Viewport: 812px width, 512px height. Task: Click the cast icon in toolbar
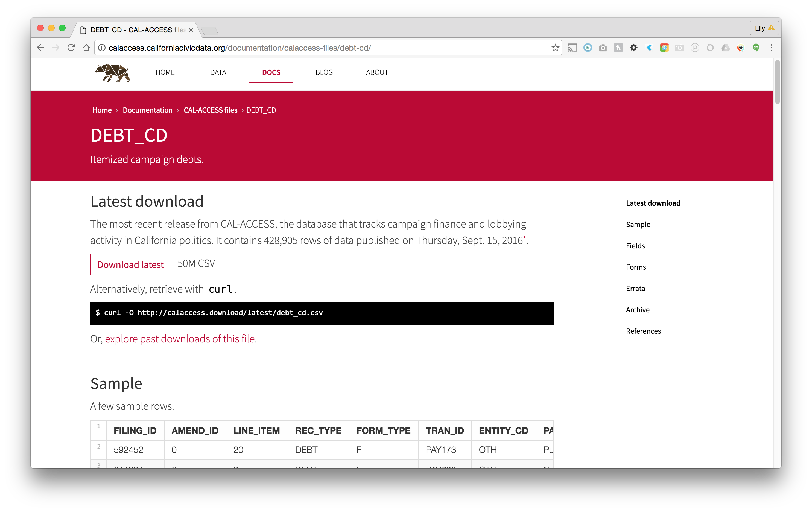coord(572,48)
